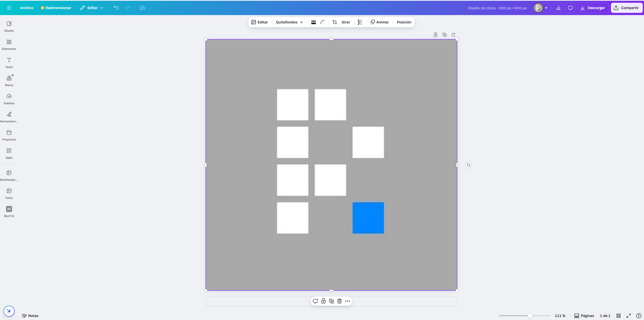Toggle fullscreen presentation mode

coord(629,316)
